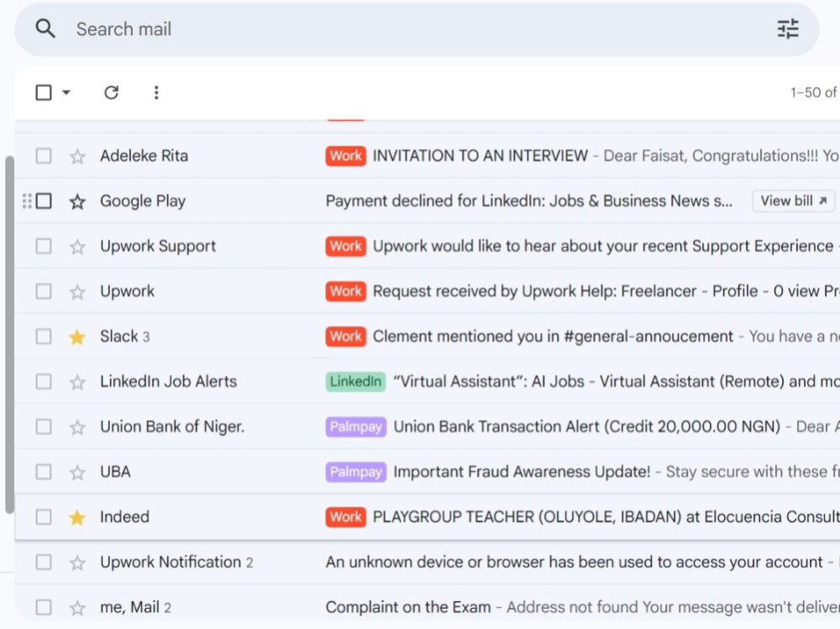Click Palmpay label on Union Bank alert
Screen dimensions: 840x629
355,427
